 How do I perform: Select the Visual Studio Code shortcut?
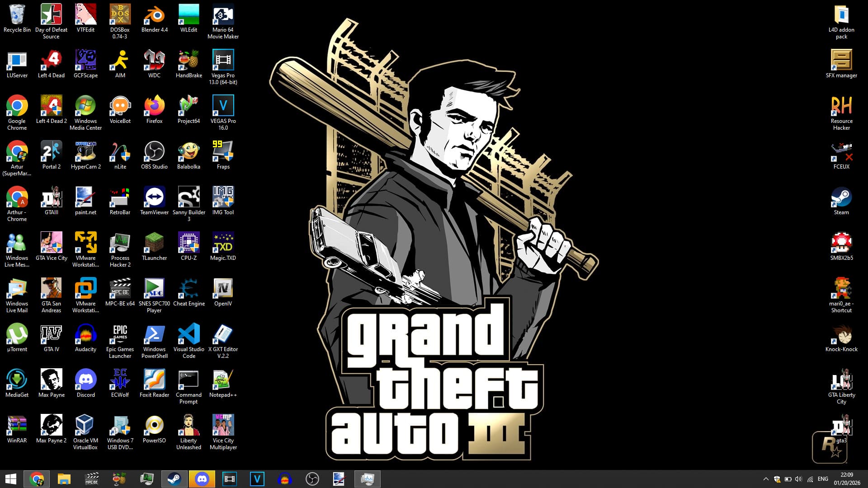(189, 334)
